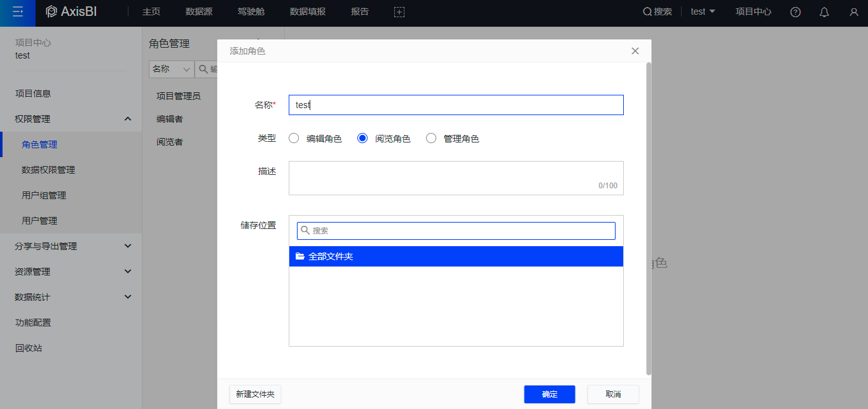The width and height of the screenshot is (868, 409).
Task: Click the add-module plus icon in navbar
Action: [399, 12]
